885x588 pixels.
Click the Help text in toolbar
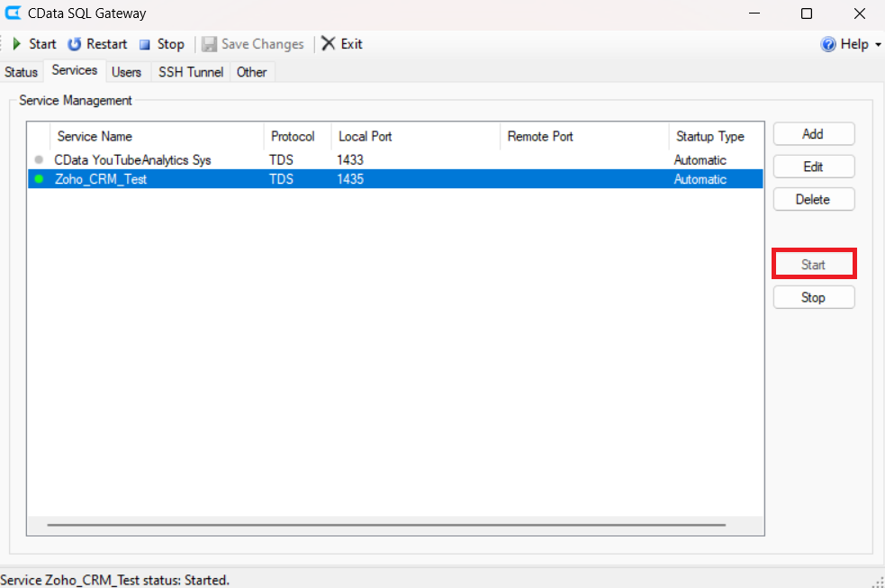[x=854, y=44]
